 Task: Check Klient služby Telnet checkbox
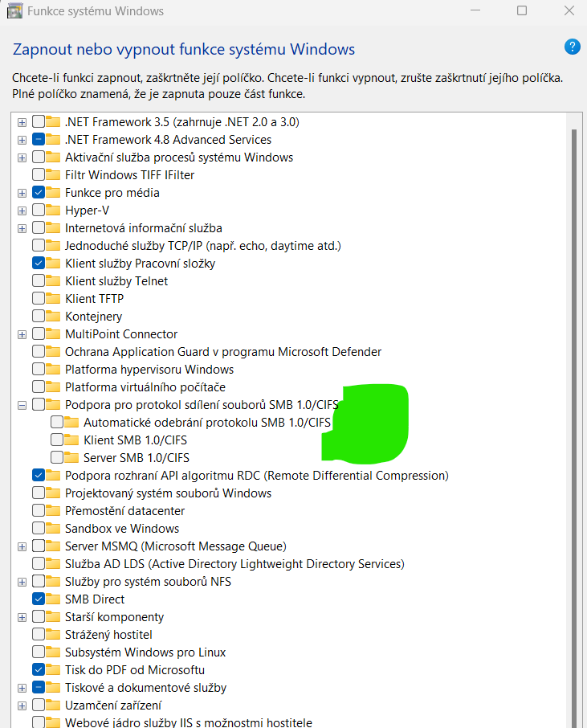39,280
